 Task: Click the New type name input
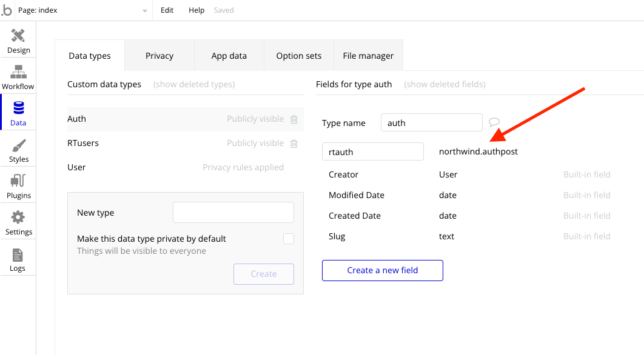point(233,213)
